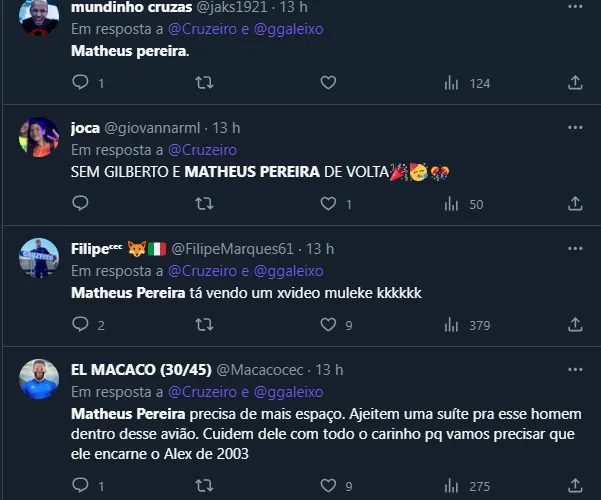This screenshot has height=500, width=601.
Task: Open more options on EL MACACO's tweet
Action: 575,370
